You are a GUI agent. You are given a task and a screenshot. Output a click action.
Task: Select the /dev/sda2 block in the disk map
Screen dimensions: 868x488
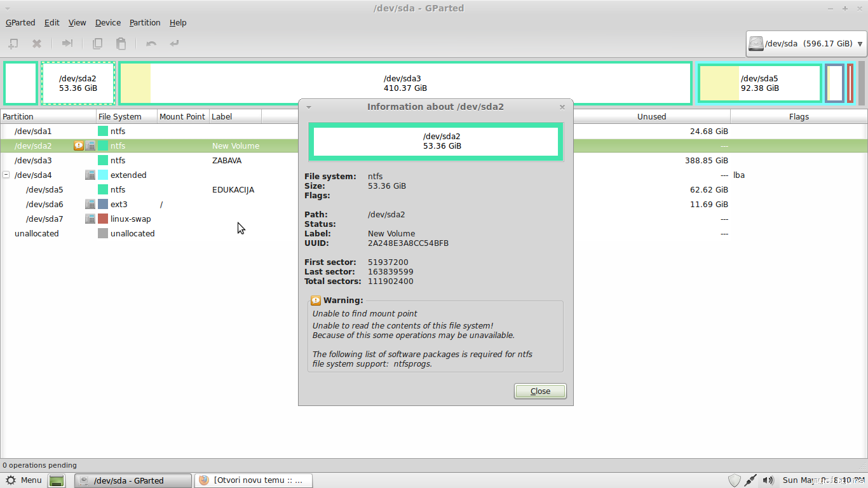78,83
